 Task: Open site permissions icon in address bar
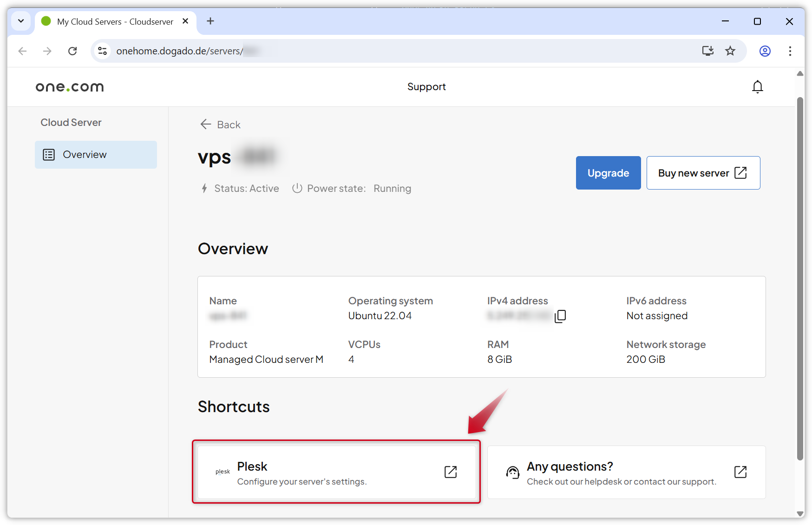pos(102,51)
